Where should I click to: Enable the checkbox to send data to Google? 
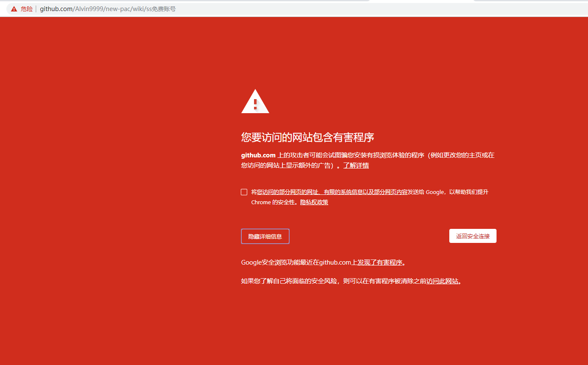tap(244, 192)
